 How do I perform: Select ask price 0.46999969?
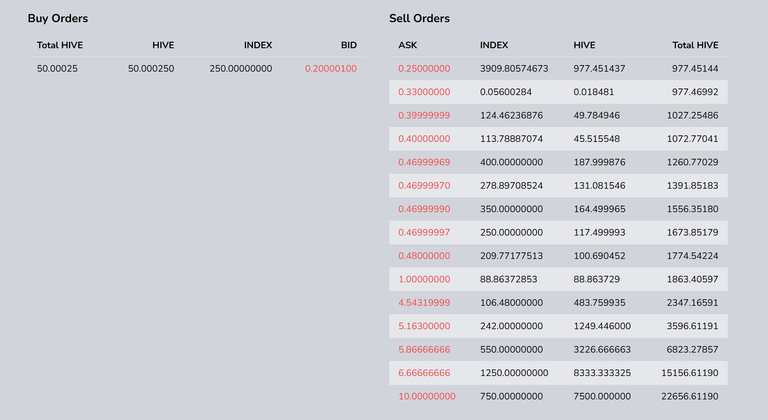[x=424, y=162]
